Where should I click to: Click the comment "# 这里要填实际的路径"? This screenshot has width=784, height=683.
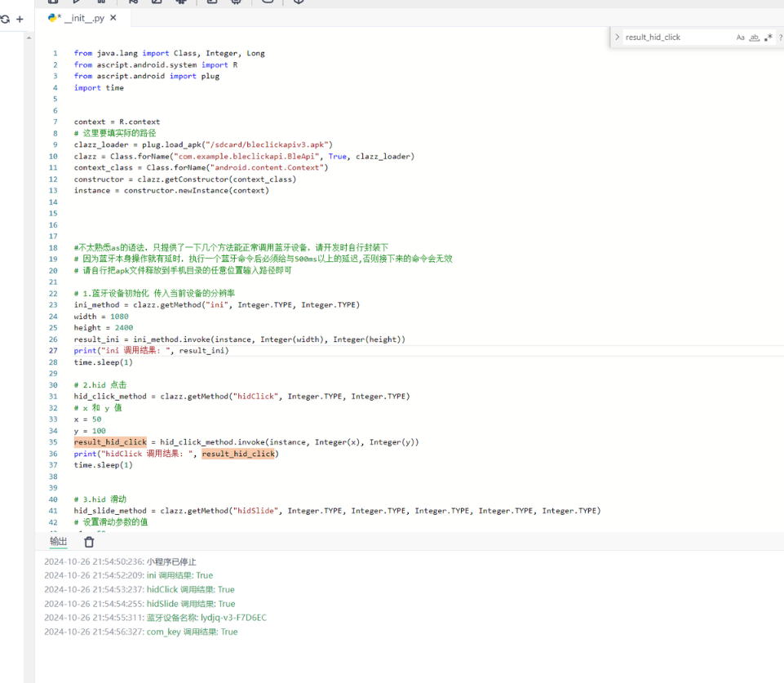point(115,133)
